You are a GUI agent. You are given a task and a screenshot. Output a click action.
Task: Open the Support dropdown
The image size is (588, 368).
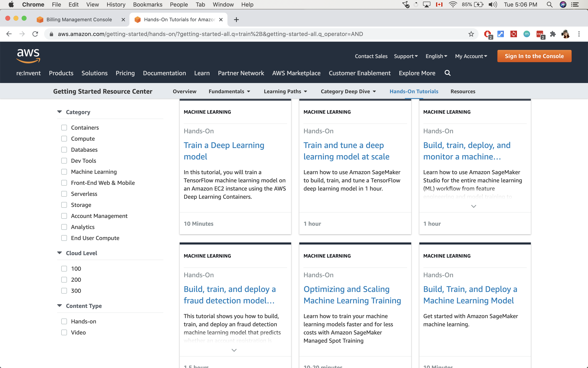(406, 56)
